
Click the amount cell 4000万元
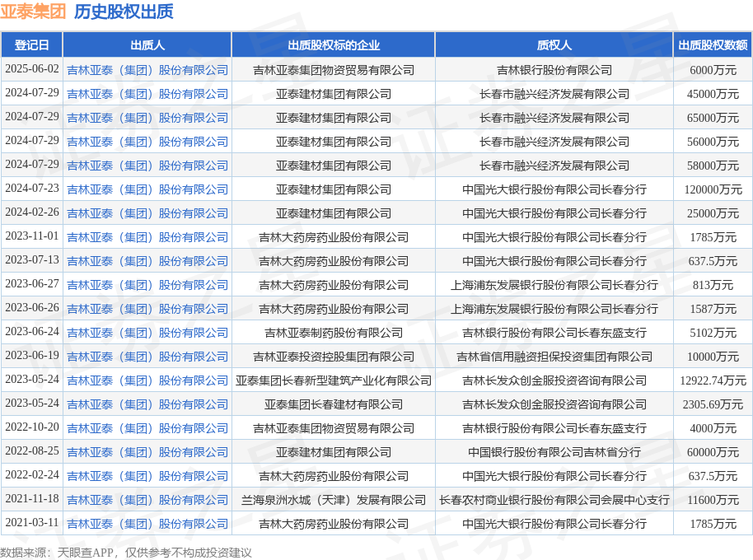tap(713, 428)
